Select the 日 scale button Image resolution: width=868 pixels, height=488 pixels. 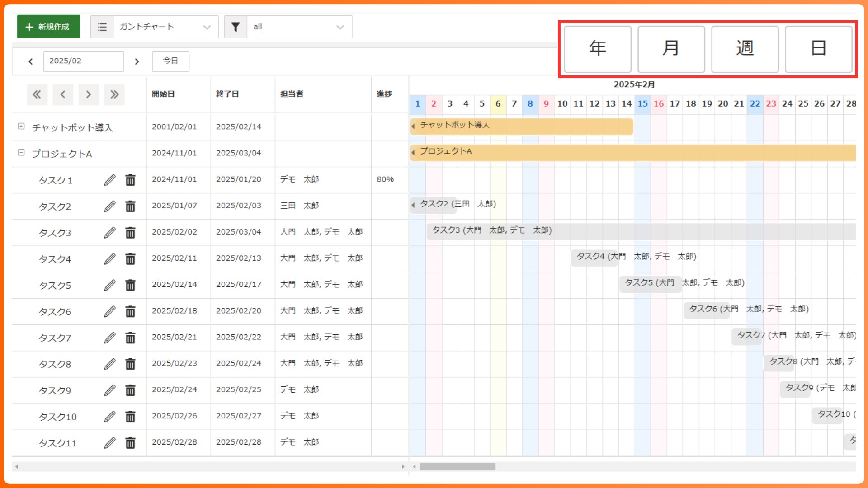click(x=818, y=48)
